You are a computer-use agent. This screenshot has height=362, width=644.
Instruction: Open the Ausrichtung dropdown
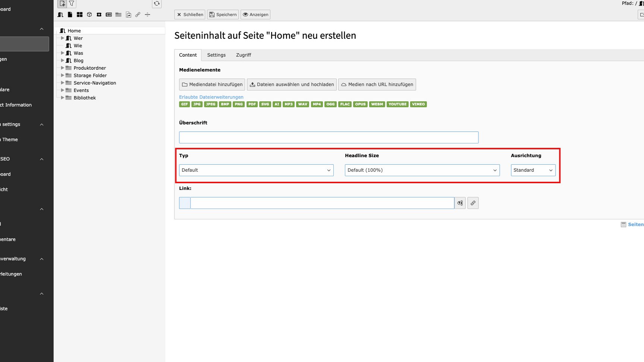533,170
